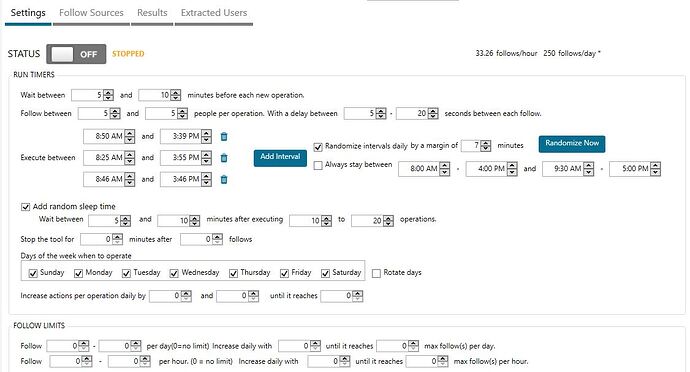Image resolution: width=690 pixels, height=372 pixels.
Task: Uncheck Saturday operating day
Action: pos(325,273)
